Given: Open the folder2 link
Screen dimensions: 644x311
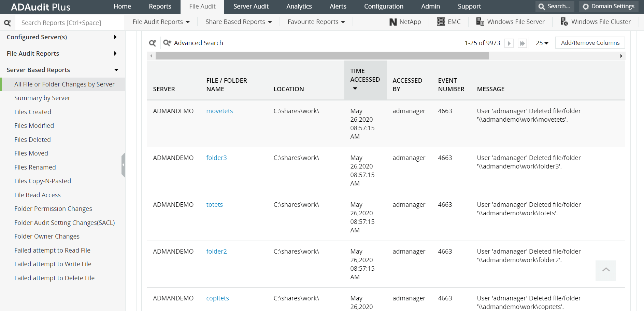Looking at the screenshot, I should point(216,252).
